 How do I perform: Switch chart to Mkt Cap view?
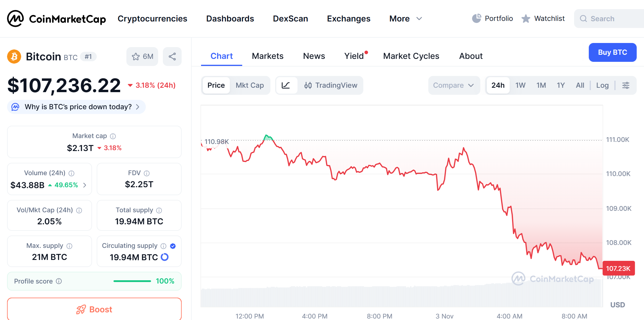click(250, 85)
